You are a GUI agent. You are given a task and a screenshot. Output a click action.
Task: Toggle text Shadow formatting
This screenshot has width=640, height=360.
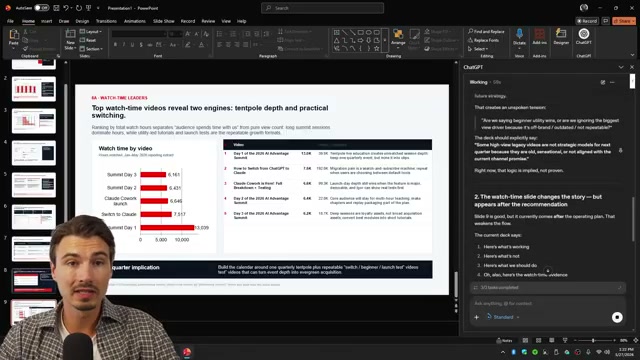click(141, 44)
